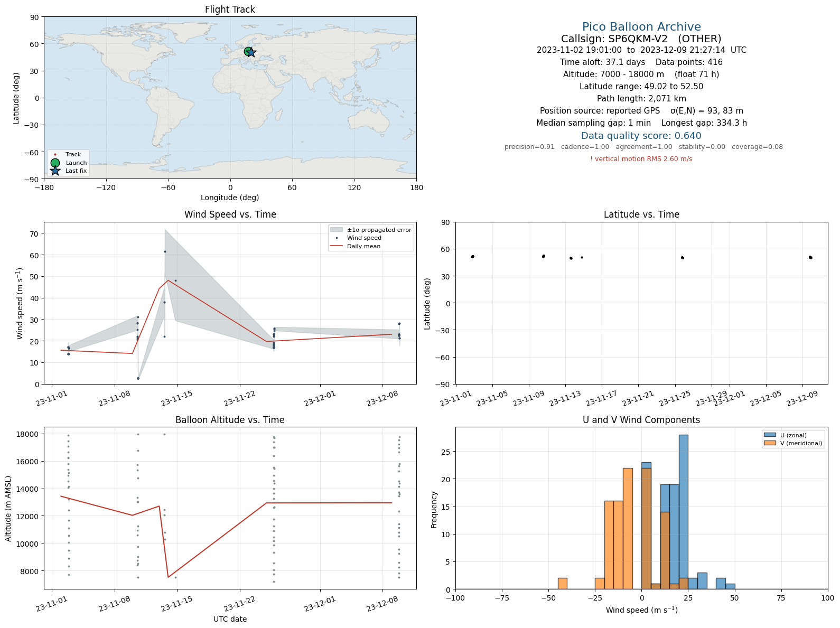Click the tallest blue U histogram bar
840x628 pixels.
coord(683,512)
